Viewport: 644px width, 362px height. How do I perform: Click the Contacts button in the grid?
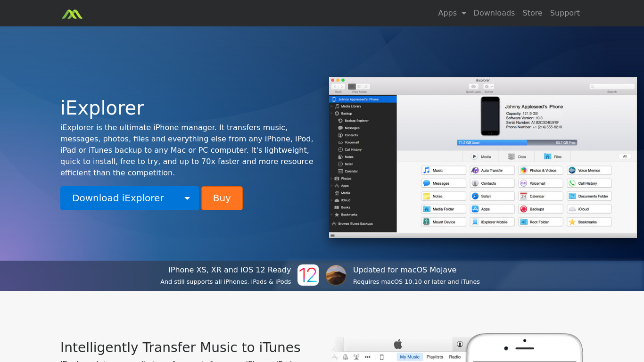pyautogui.click(x=492, y=183)
